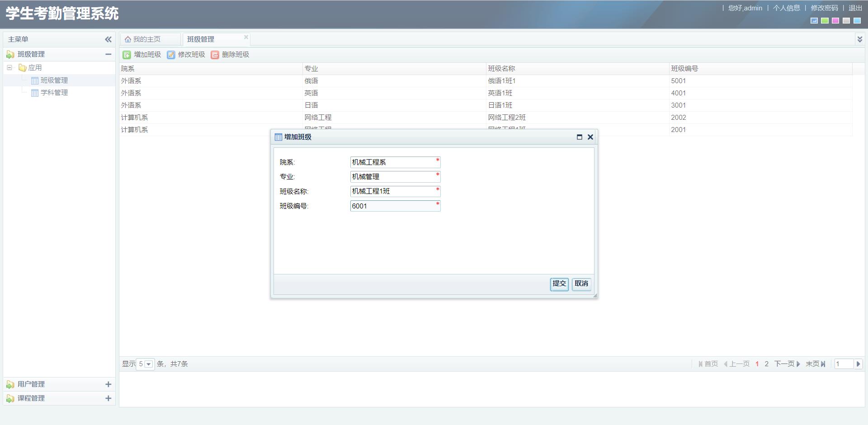This screenshot has height=425, width=868.
Task: Click the 班级名称 input field
Action: (396, 191)
